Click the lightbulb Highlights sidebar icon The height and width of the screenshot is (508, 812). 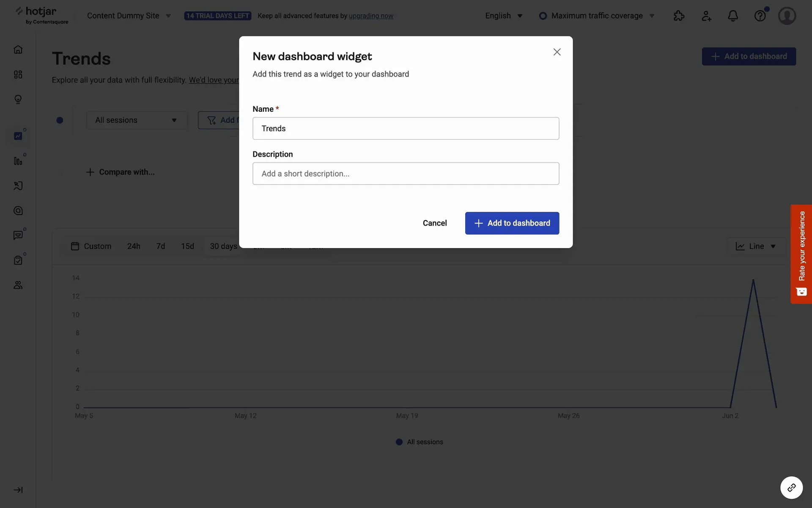click(x=18, y=99)
